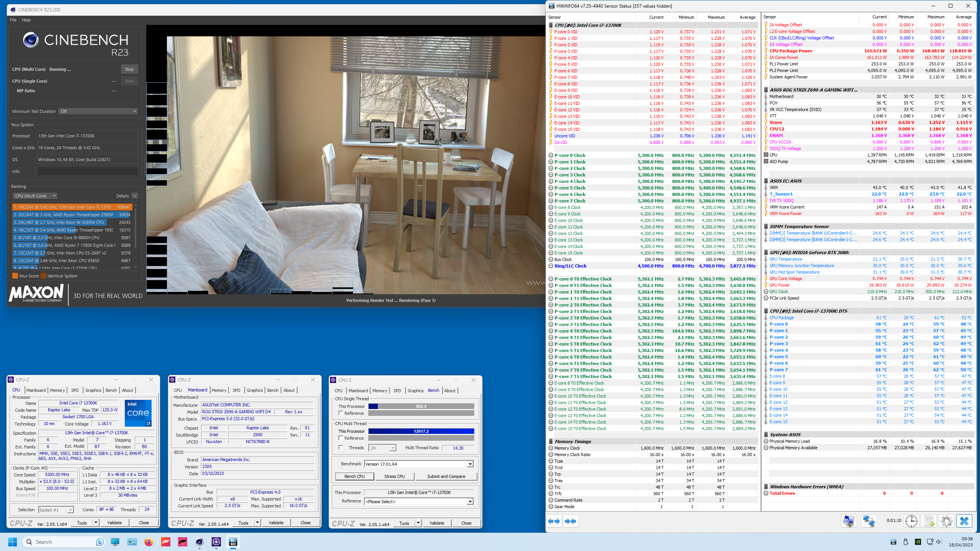Viewport: 980px width, 551px height.
Task: Select Total Errors row under WHEA
Action: point(867,493)
